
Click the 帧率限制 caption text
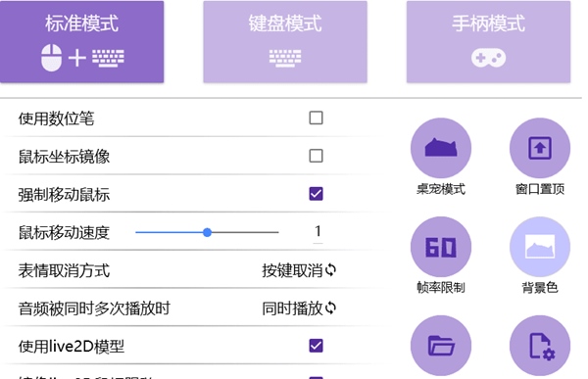point(441,288)
